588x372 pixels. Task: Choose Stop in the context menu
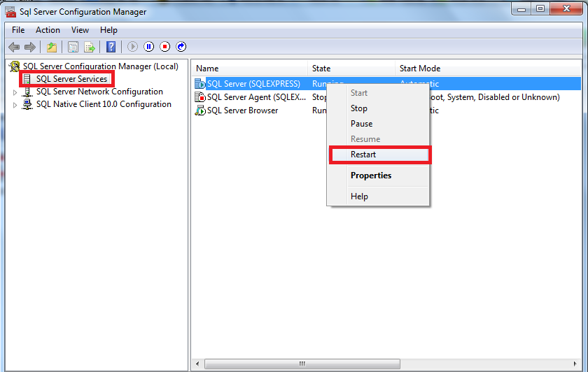(x=379, y=108)
